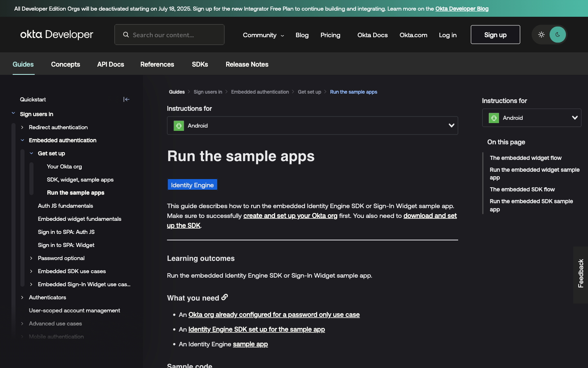The width and height of the screenshot is (588, 368).
Task: Expand Advanced use cases tree item
Action: click(22, 323)
